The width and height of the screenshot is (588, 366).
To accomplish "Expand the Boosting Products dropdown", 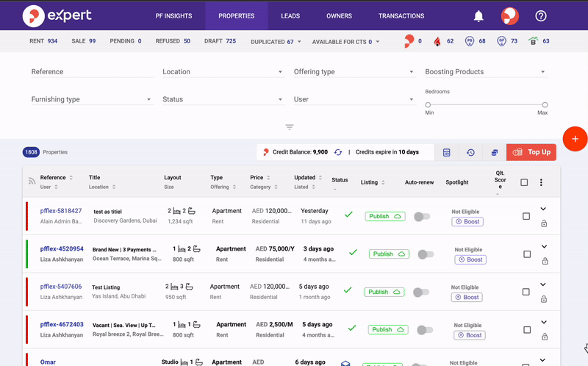I will [485, 72].
